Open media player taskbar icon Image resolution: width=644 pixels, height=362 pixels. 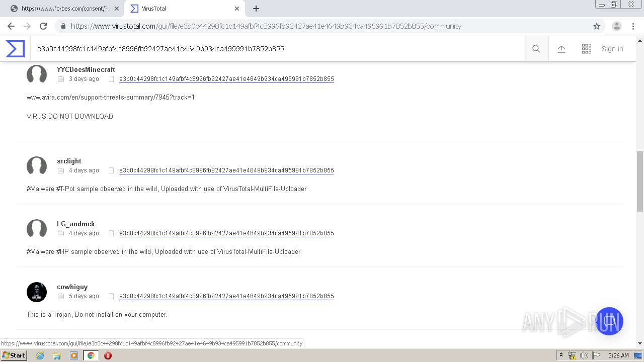point(74,355)
